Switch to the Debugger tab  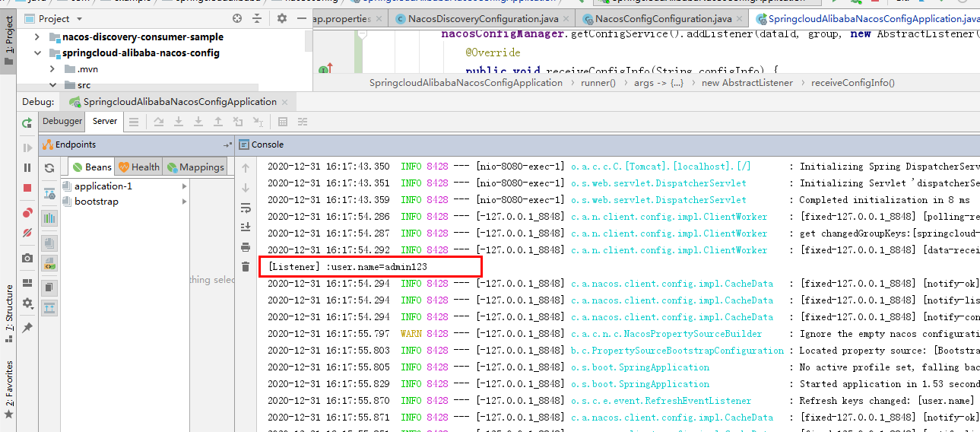[x=62, y=121]
